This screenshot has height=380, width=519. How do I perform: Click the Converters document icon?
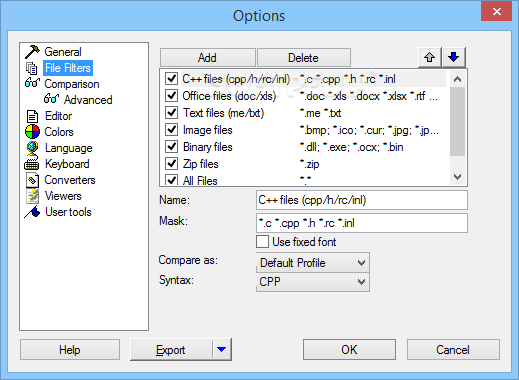(x=32, y=180)
